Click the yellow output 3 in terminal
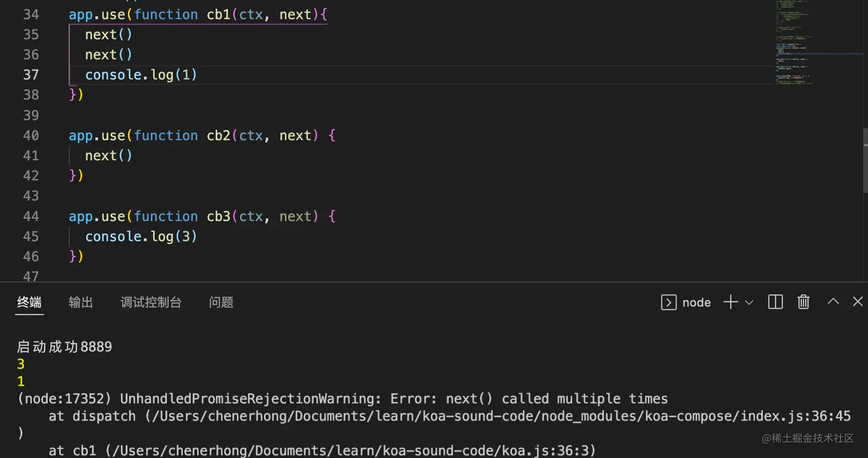This screenshot has height=458, width=868. (x=21, y=364)
